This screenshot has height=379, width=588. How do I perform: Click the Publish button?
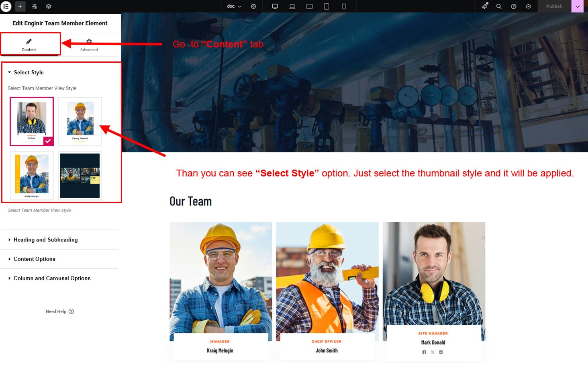click(554, 6)
